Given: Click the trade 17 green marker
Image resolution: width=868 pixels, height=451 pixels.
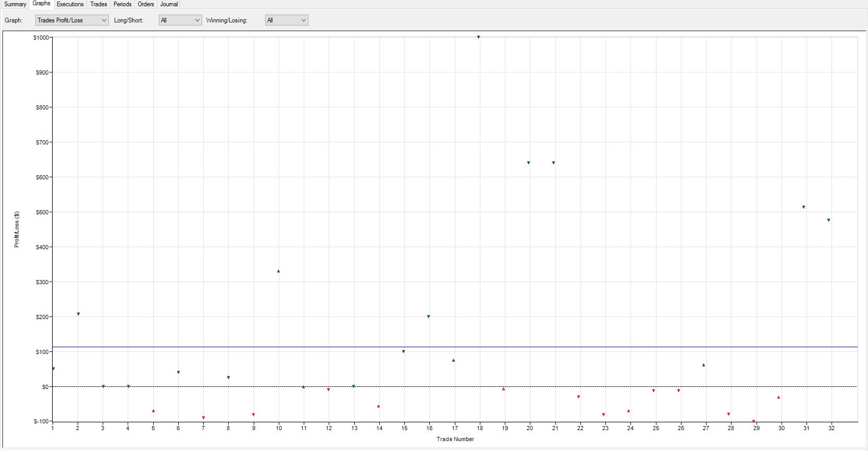Looking at the screenshot, I should pos(454,360).
